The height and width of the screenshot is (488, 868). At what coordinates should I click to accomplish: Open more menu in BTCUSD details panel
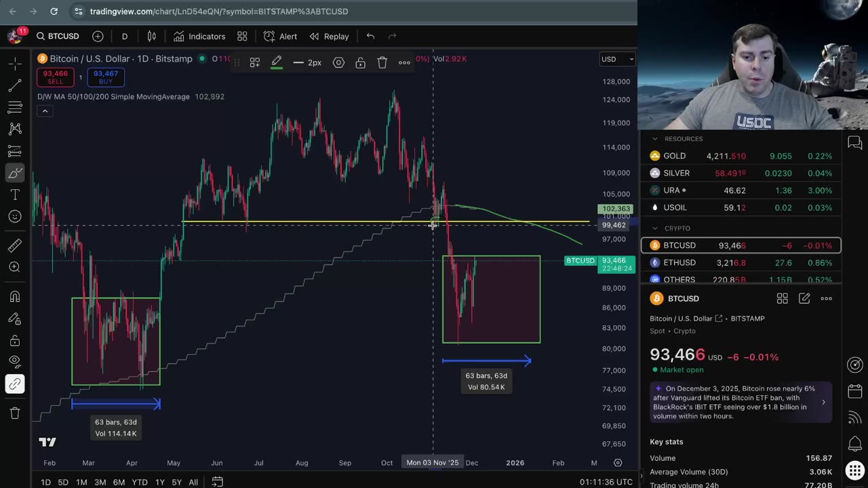pos(826,298)
